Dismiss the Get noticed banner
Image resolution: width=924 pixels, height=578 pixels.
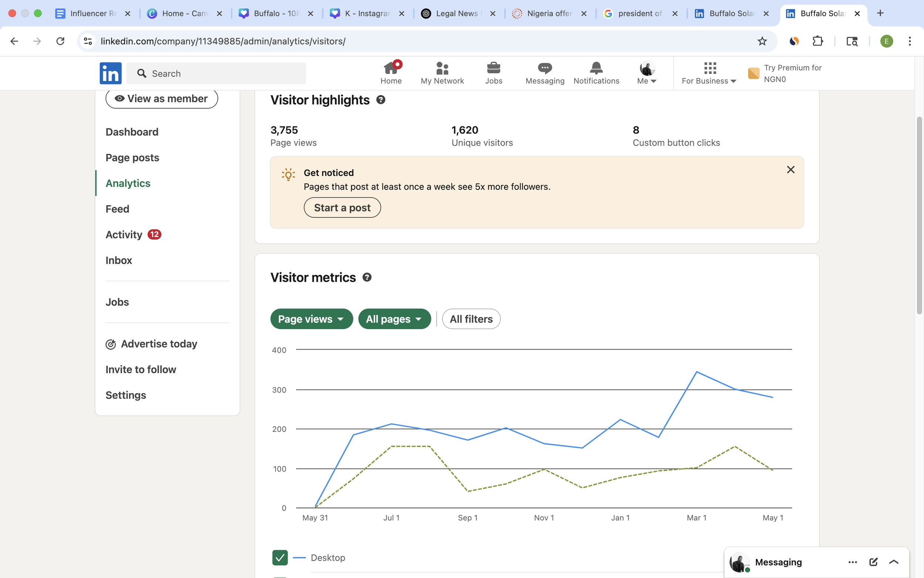pyautogui.click(x=790, y=169)
